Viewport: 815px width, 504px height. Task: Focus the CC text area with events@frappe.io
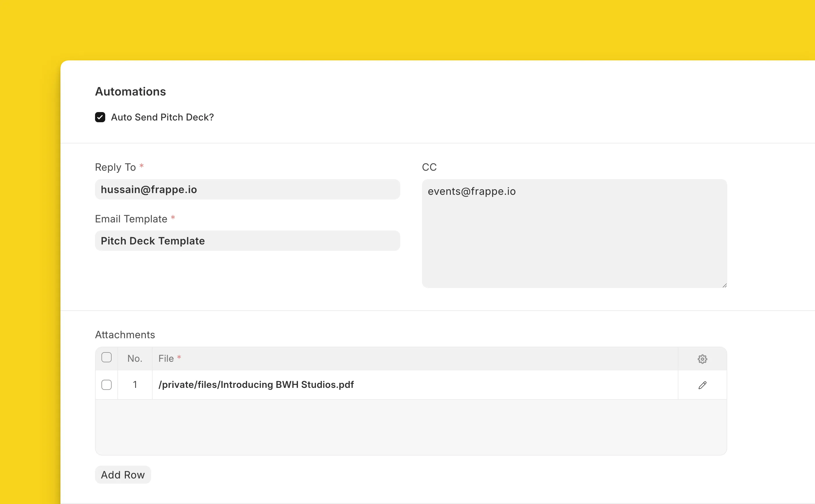[x=574, y=233]
